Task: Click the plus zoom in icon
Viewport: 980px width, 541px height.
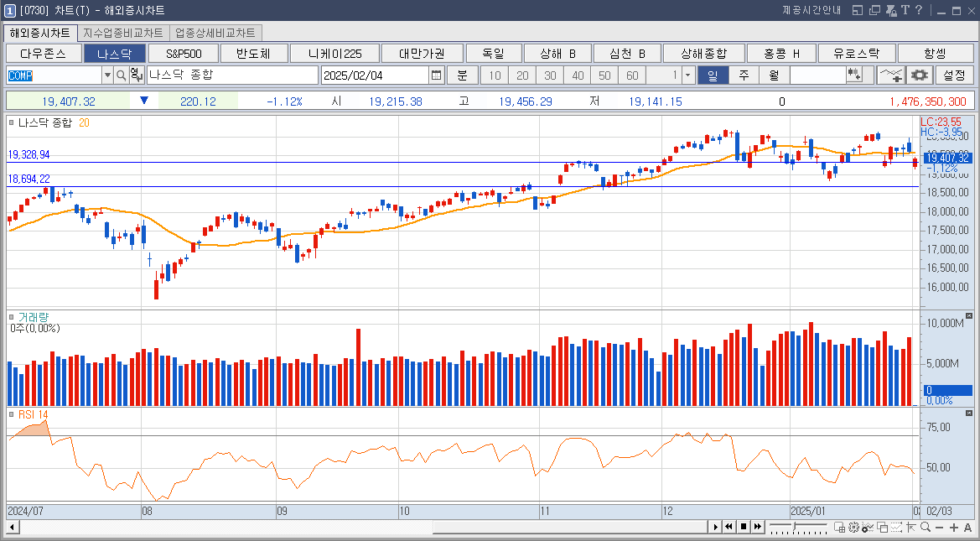Action: point(954,528)
